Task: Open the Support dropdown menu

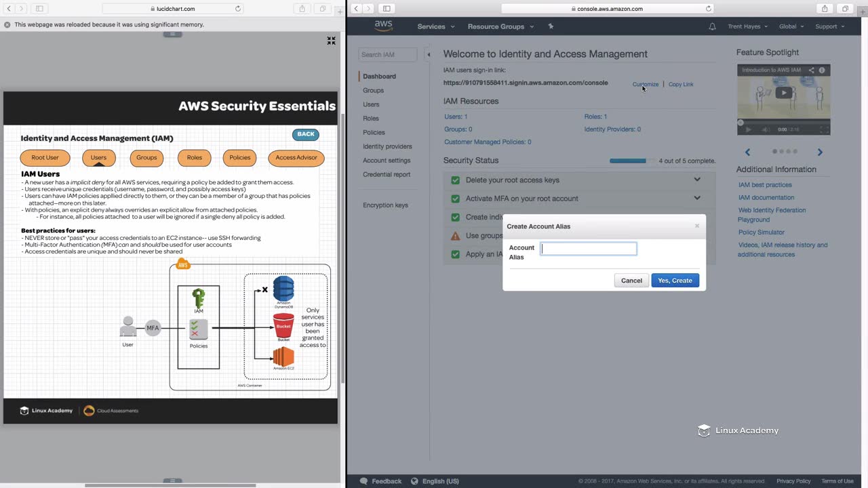Action: pos(829,26)
